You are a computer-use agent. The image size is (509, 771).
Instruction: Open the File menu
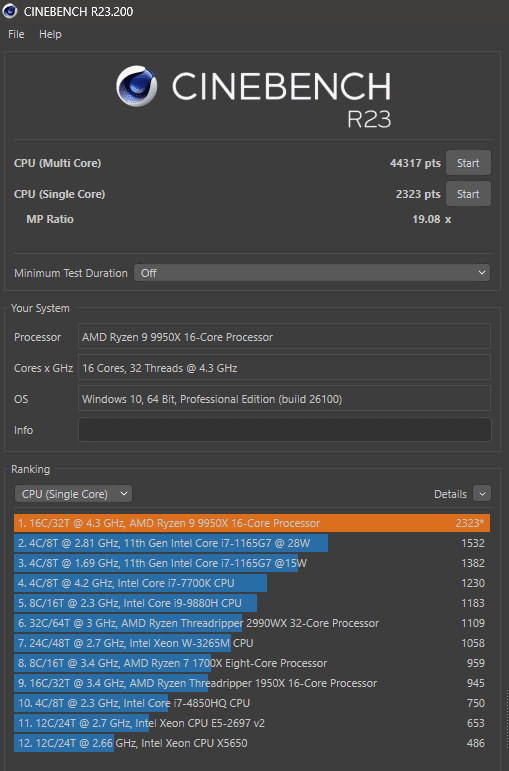coord(16,34)
